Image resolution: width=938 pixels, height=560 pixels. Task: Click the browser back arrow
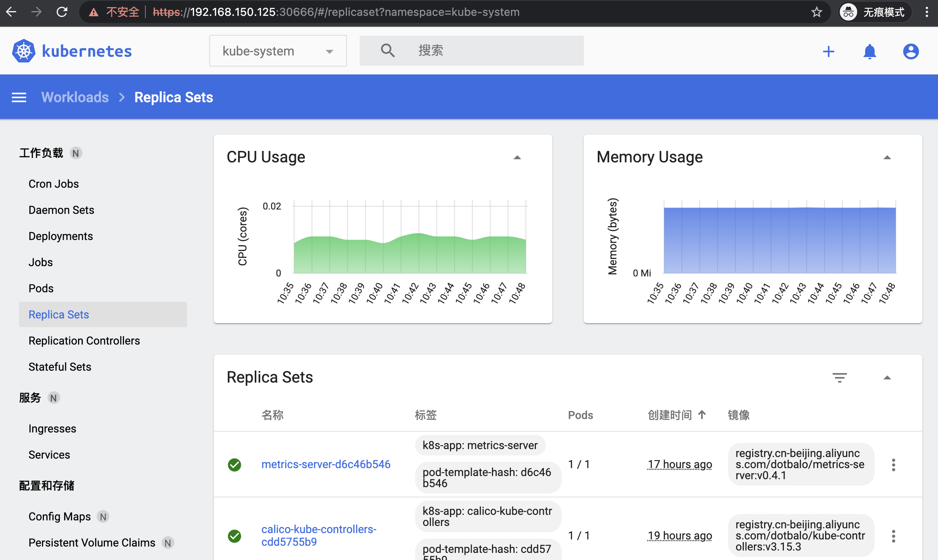point(11,12)
